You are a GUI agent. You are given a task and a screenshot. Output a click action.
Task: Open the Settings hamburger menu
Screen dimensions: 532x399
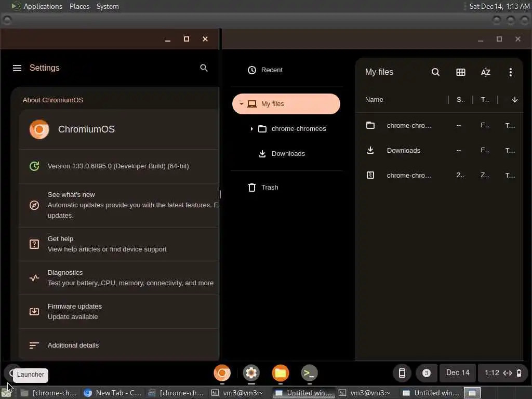click(17, 68)
